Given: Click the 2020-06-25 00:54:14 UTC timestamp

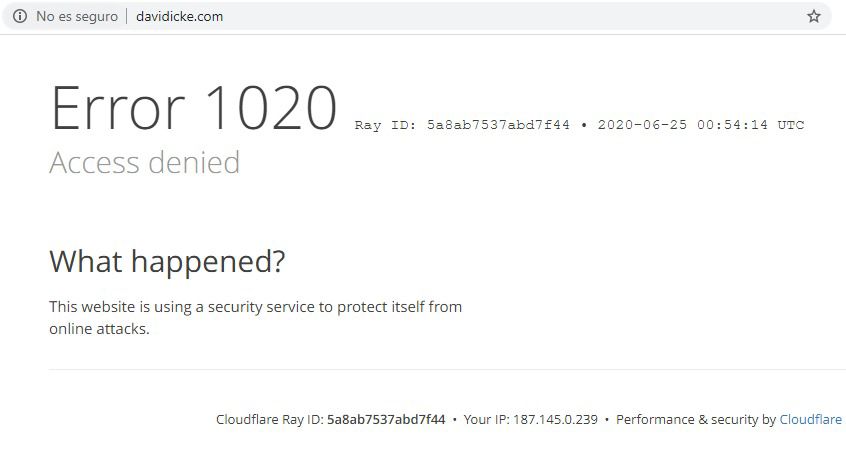Looking at the screenshot, I should click(x=700, y=126).
